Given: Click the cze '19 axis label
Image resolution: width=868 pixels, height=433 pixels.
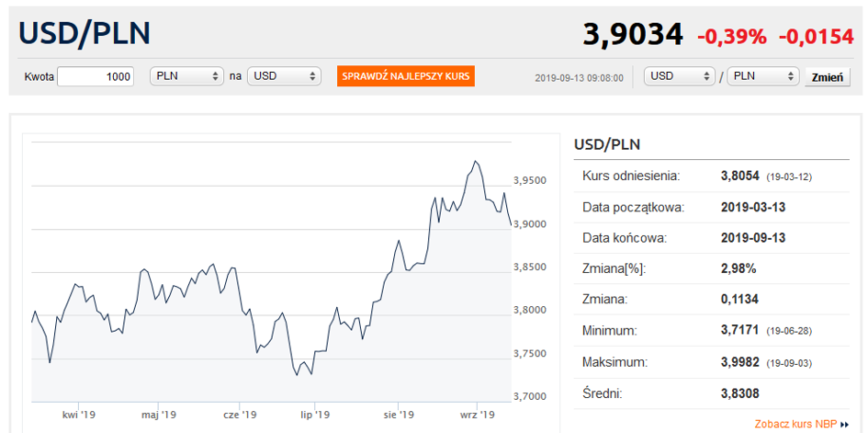Looking at the screenshot, I should pos(239,414).
